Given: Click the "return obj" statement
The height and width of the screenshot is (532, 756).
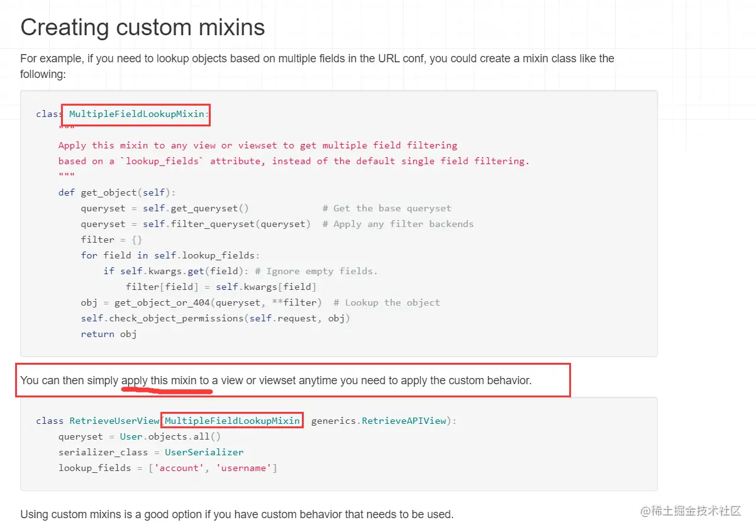Looking at the screenshot, I should point(108,334).
